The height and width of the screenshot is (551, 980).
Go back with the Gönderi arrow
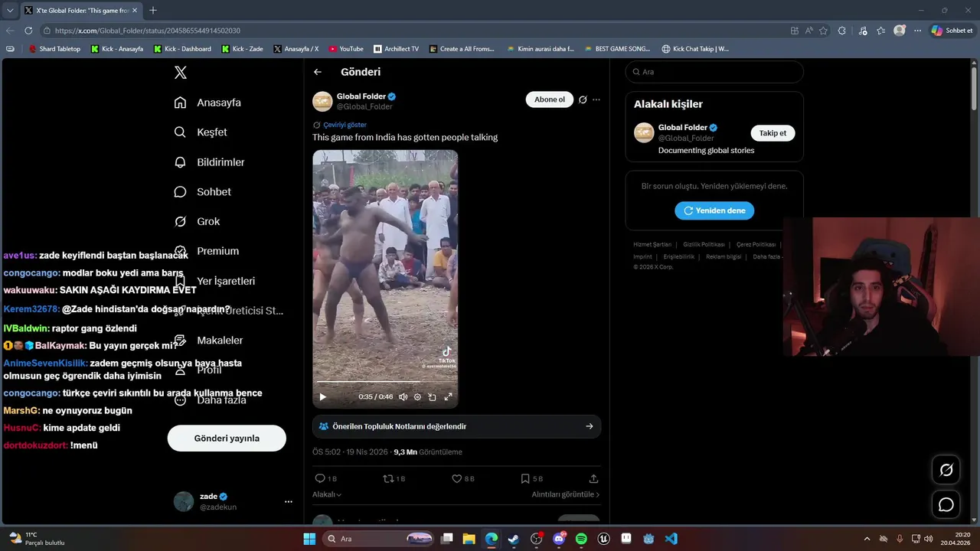[x=318, y=72]
